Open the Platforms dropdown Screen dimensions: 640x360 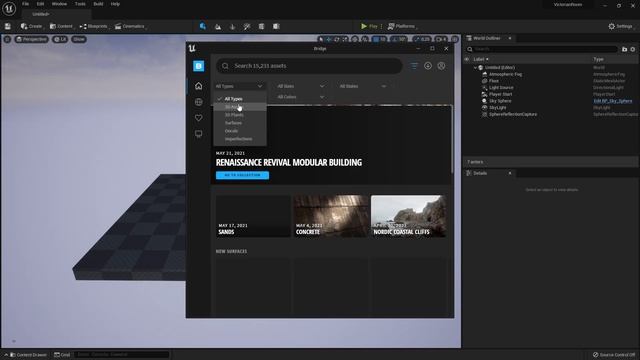click(x=402, y=27)
